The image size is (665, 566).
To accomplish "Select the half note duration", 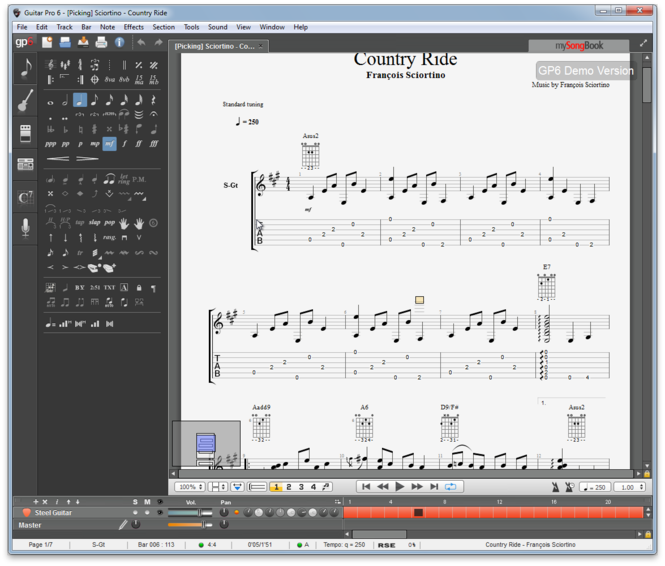I will 65,101.
